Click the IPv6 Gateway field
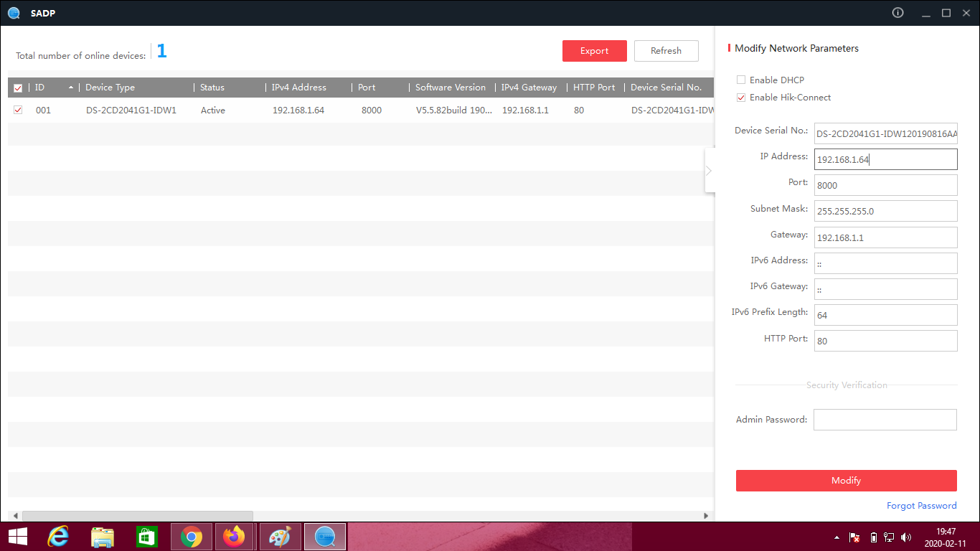 [886, 289]
